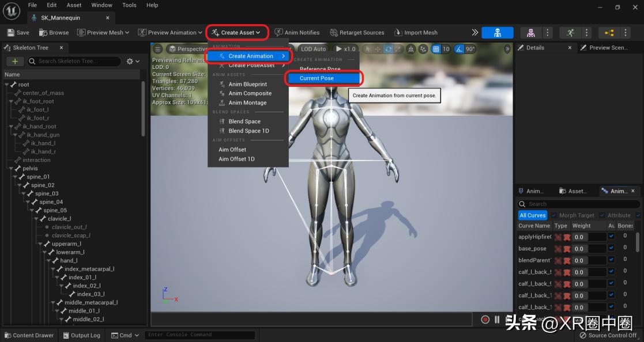Toggle the checkbox in the applyHipfire curve row
This screenshot has width=644, height=342.
pos(611,237)
